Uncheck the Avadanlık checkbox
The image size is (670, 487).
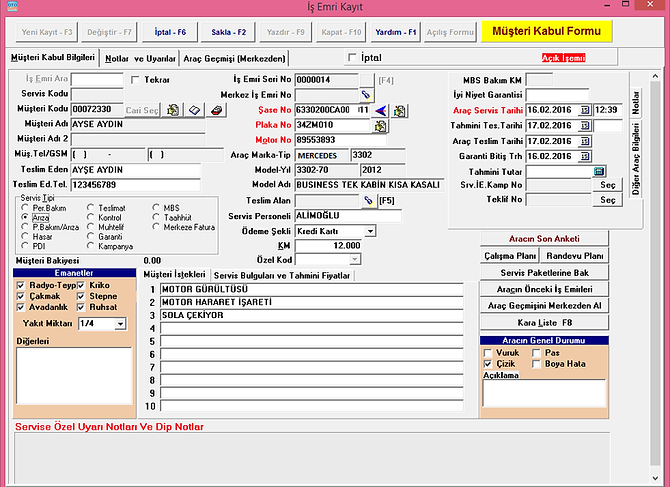[x=21, y=307]
